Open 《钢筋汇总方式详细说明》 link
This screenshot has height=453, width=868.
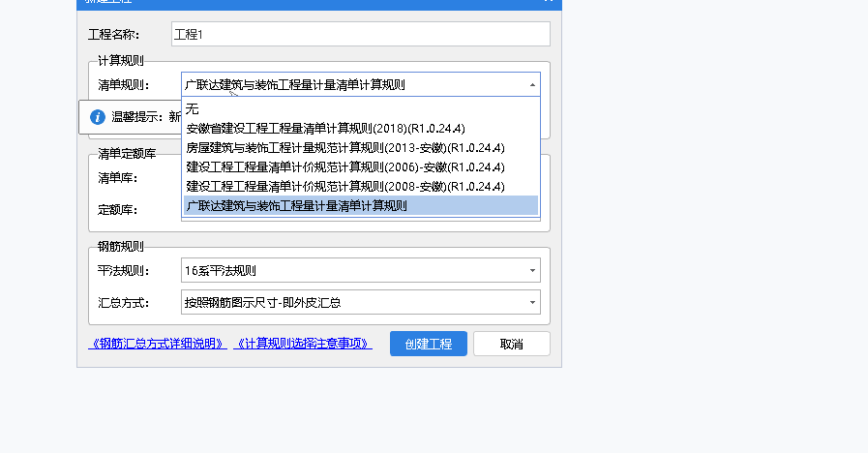157,344
